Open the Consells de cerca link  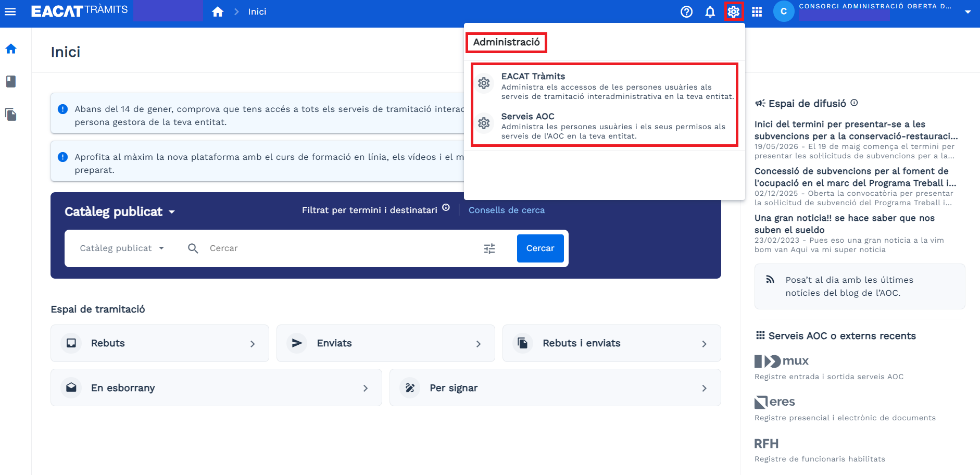tap(506, 210)
